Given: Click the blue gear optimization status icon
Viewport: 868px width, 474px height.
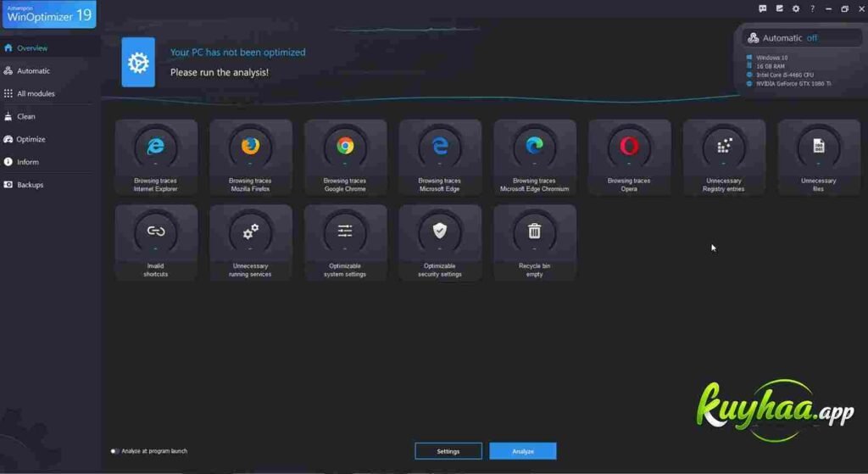Looking at the screenshot, I should 138,62.
